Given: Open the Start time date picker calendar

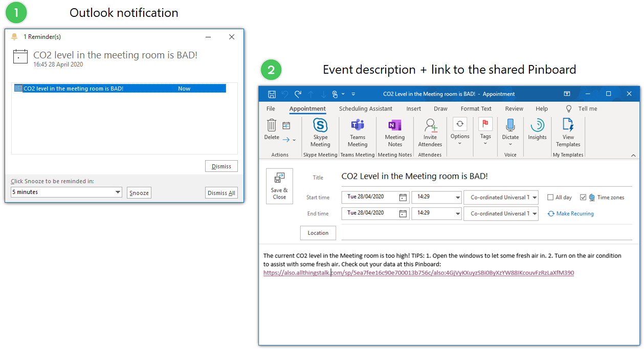Looking at the screenshot, I should click(403, 198).
